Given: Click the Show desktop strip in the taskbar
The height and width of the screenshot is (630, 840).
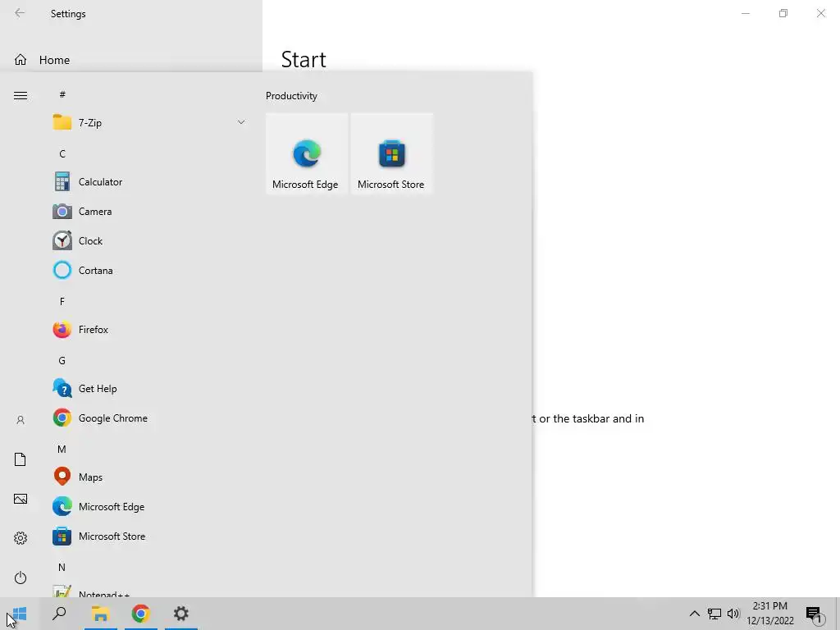Looking at the screenshot, I should (x=838, y=614).
